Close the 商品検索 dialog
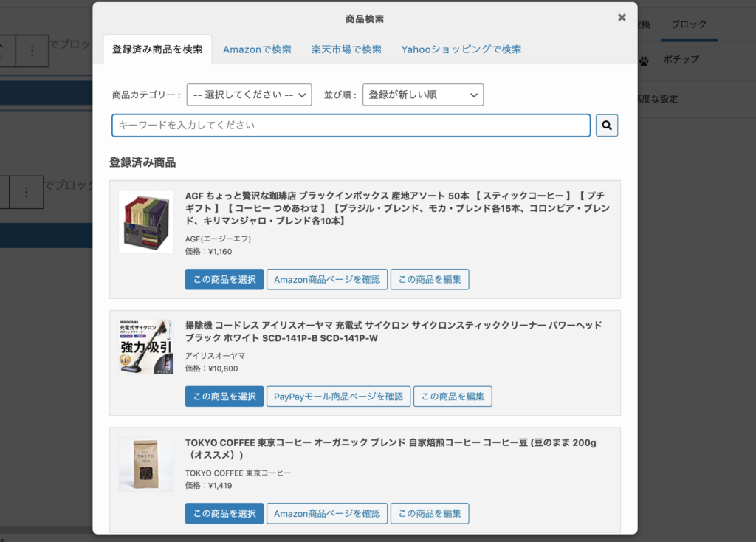This screenshot has height=542, width=756. pos(622,18)
